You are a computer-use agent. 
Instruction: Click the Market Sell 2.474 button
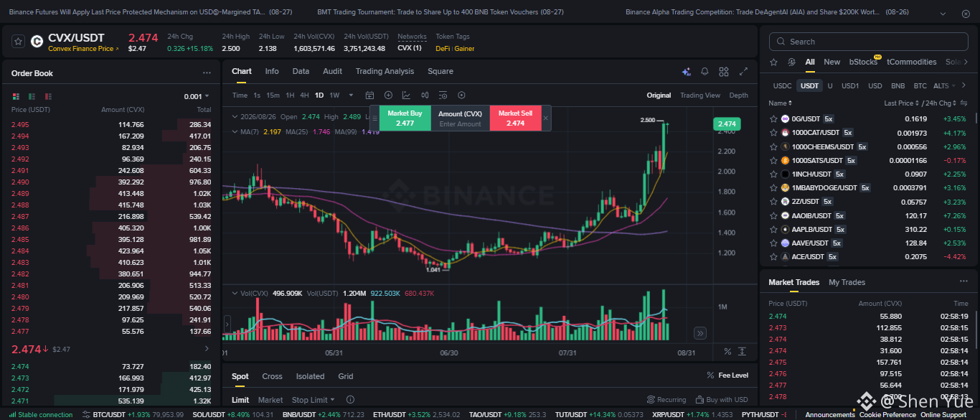[x=515, y=118]
